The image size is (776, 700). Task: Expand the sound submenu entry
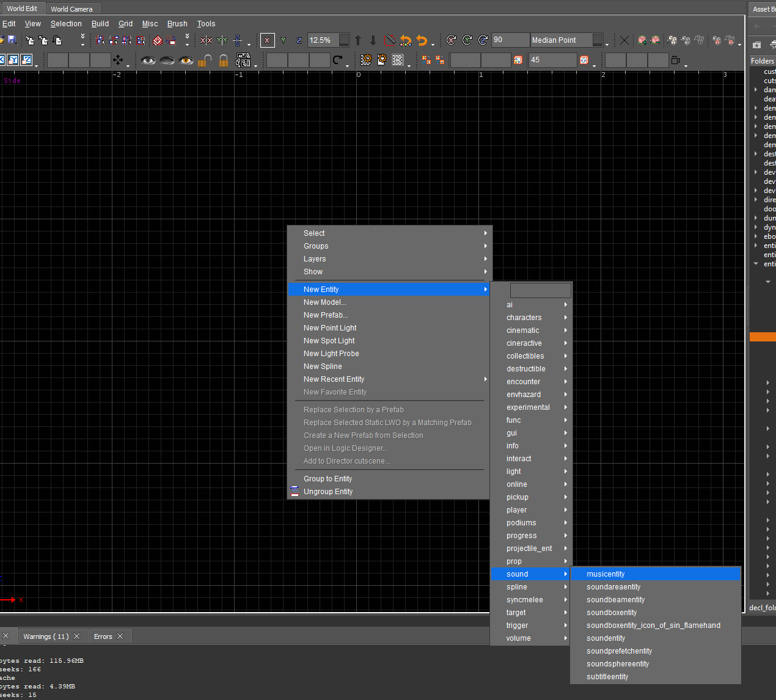pyautogui.click(x=530, y=574)
